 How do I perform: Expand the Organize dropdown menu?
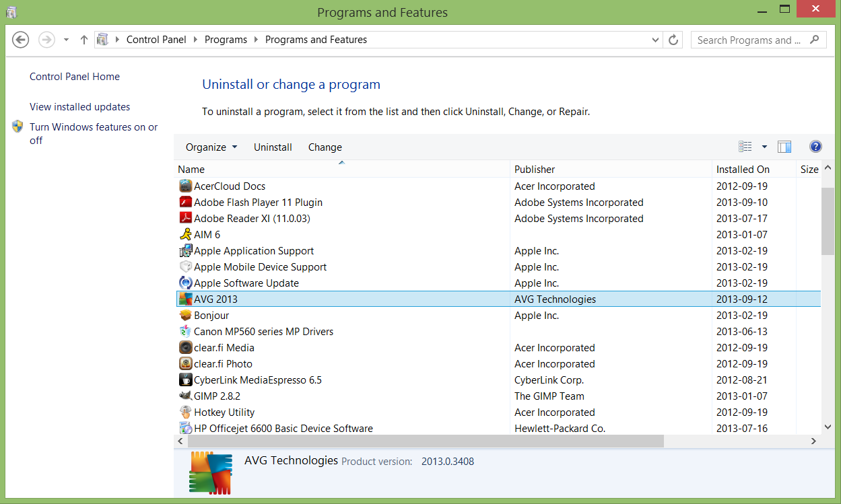(x=211, y=147)
